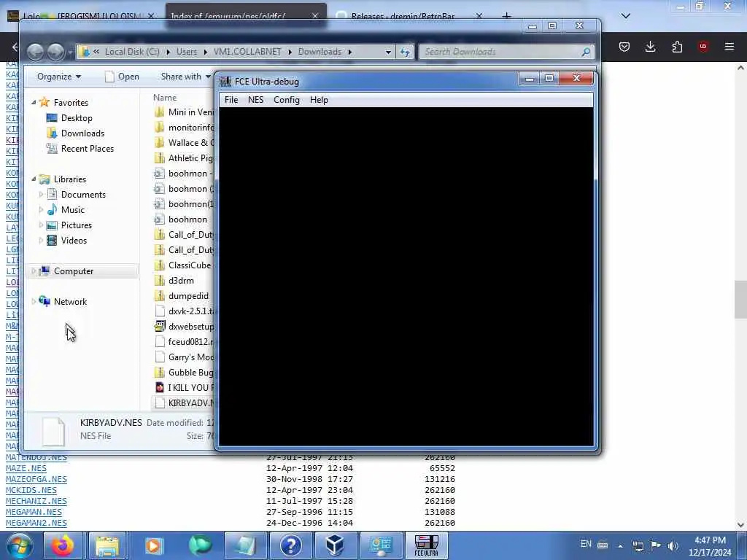This screenshot has width=747, height=560.
Task: Open MEGAMAN2.NES link in browser
Action: (36, 523)
